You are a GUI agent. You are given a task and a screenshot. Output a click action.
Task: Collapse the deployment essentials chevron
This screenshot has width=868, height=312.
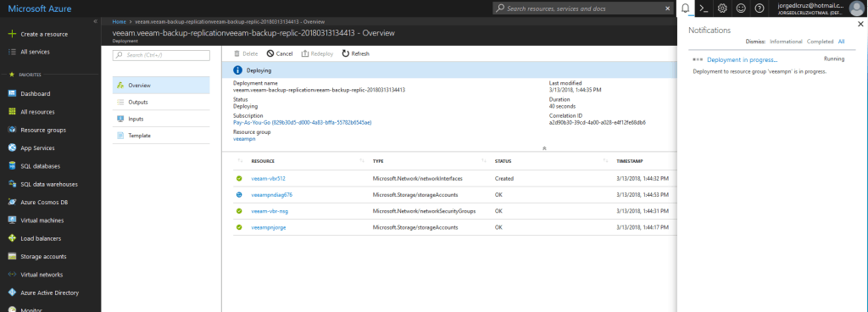point(545,148)
